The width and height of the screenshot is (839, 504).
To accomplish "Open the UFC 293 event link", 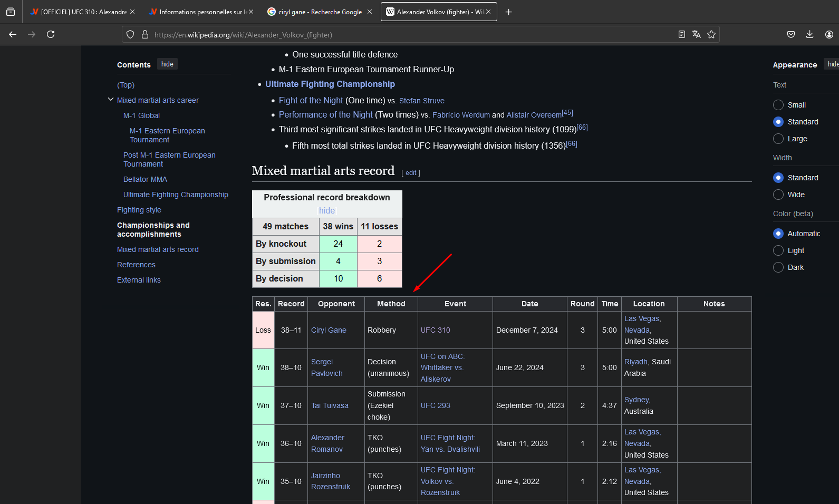I will click(x=436, y=405).
